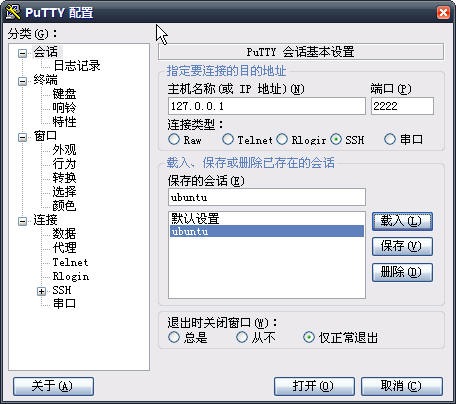Open the 键盘 settings category
Screen dimensions: 456x404
pos(64,94)
